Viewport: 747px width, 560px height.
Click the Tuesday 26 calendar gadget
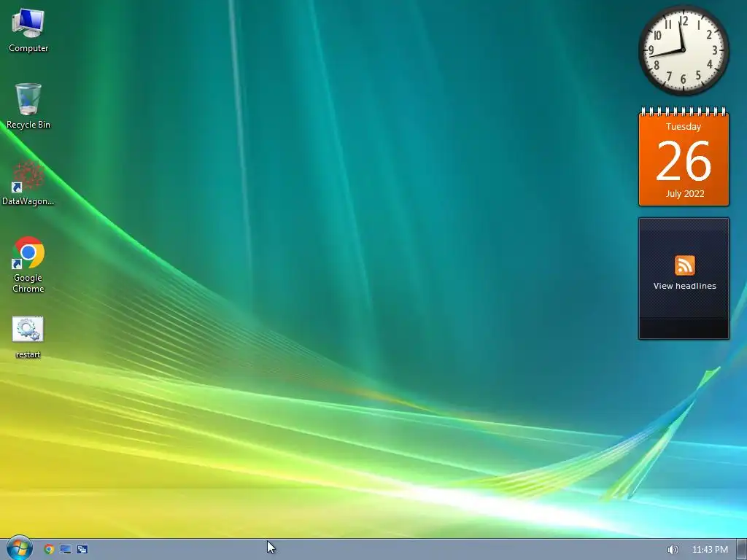pyautogui.click(x=684, y=157)
